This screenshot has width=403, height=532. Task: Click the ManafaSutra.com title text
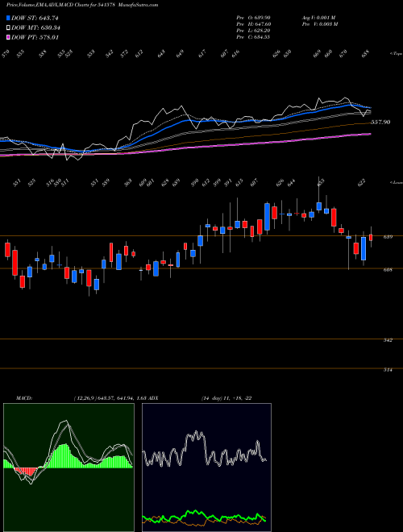139,5
